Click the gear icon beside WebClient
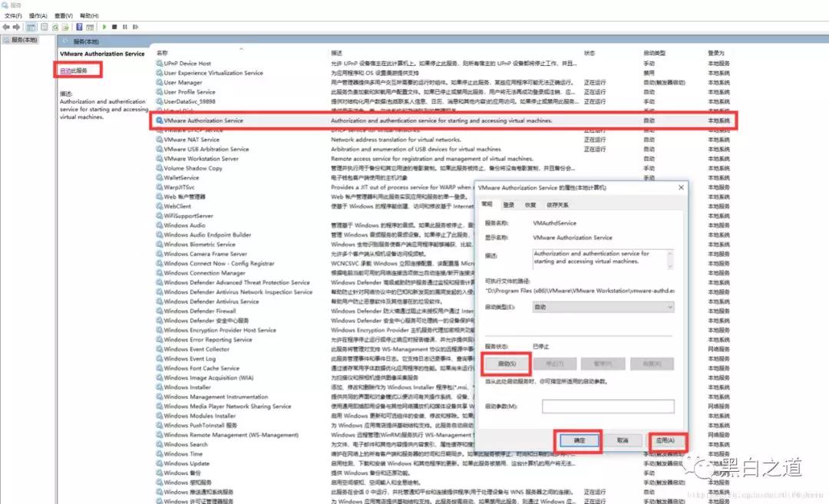This screenshot has width=829, height=504. pyautogui.click(x=159, y=206)
